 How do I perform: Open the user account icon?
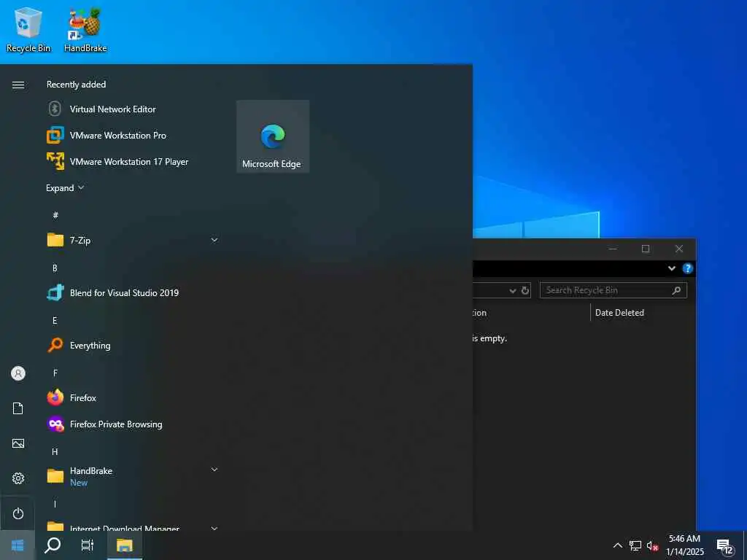(18, 373)
